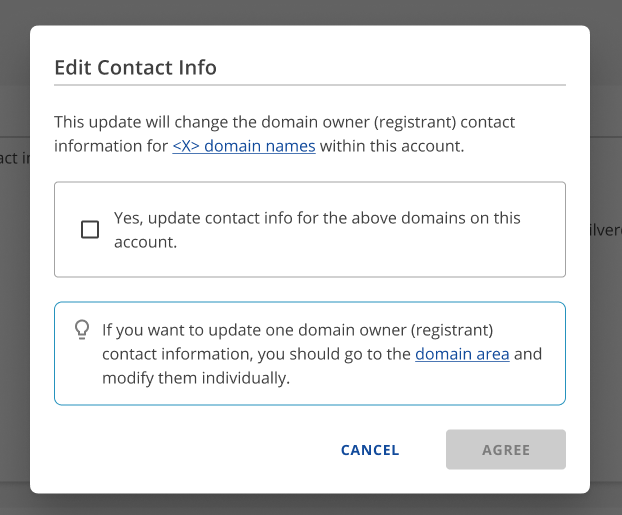This screenshot has width=622, height=515.
Task: Click the "Edit Contact Info" dialog title
Action: (x=135, y=68)
